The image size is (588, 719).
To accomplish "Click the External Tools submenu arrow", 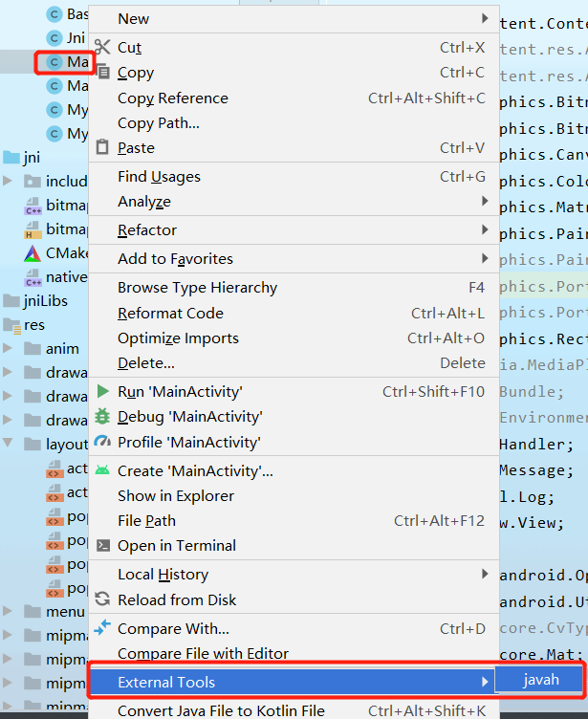I will (x=485, y=682).
